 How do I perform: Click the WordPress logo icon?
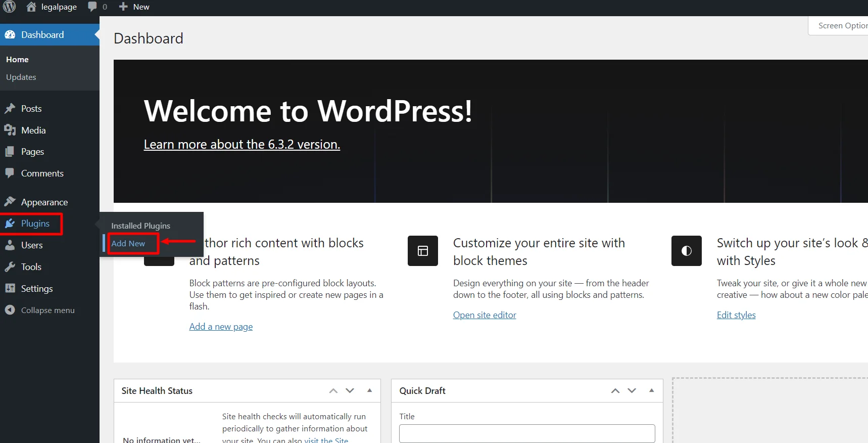[10, 7]
